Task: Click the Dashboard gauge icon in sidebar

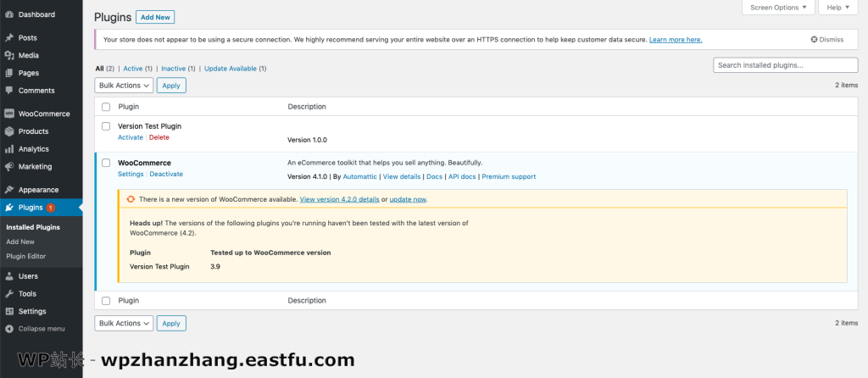Action: (8, 14)
